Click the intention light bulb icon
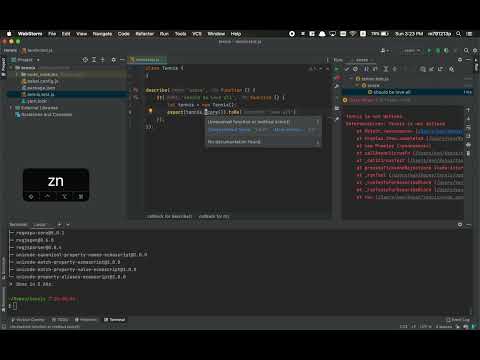This screenshot has height=360, width=480. (x=150, y=111)
